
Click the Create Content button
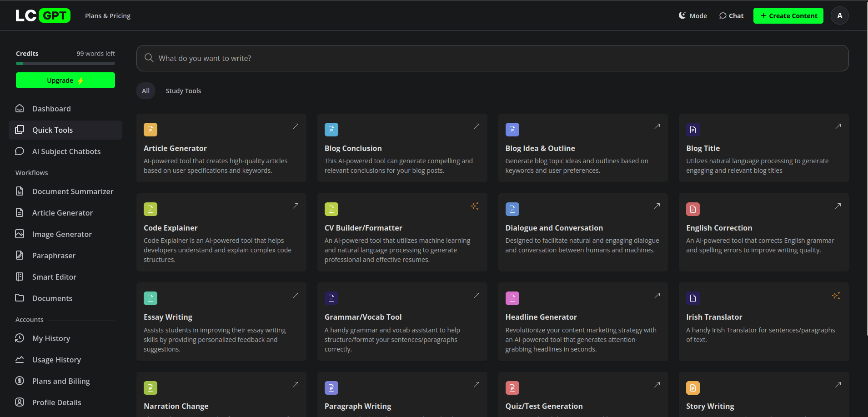tap(788, 15)
